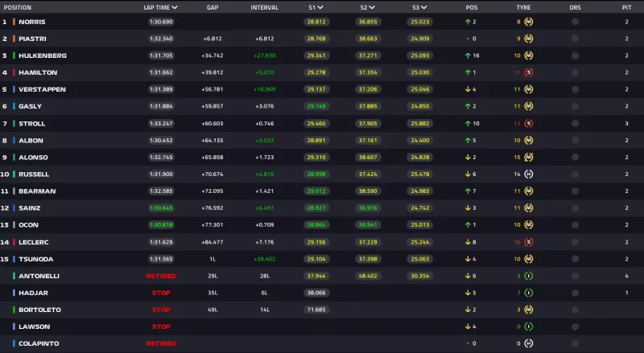Select driver NORRIS in the standings
The height and width of the screenshot is (353, 644).
pyautogui.click(x=32, y=22)
